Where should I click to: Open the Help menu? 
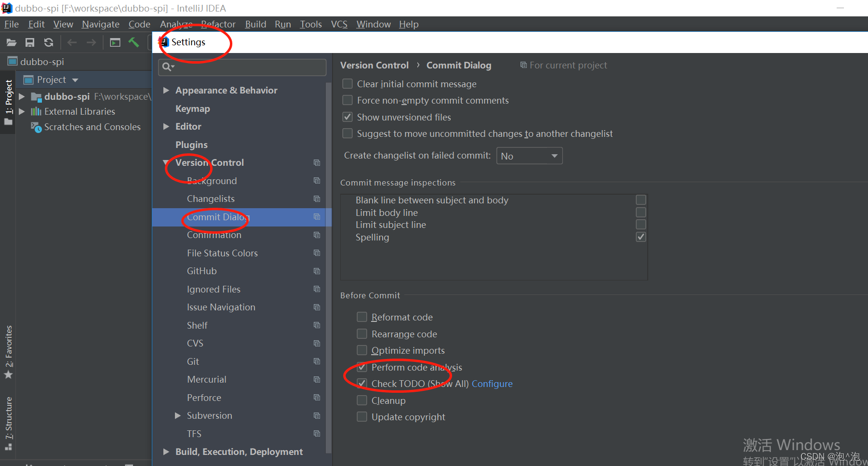click(409, 25)
